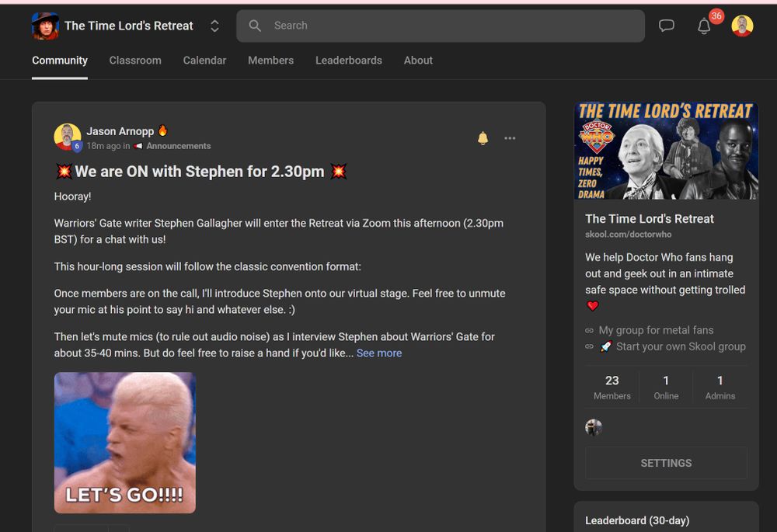
Task: Click the Leaderboard (30-day) heading
Action: tap(637, 520)
